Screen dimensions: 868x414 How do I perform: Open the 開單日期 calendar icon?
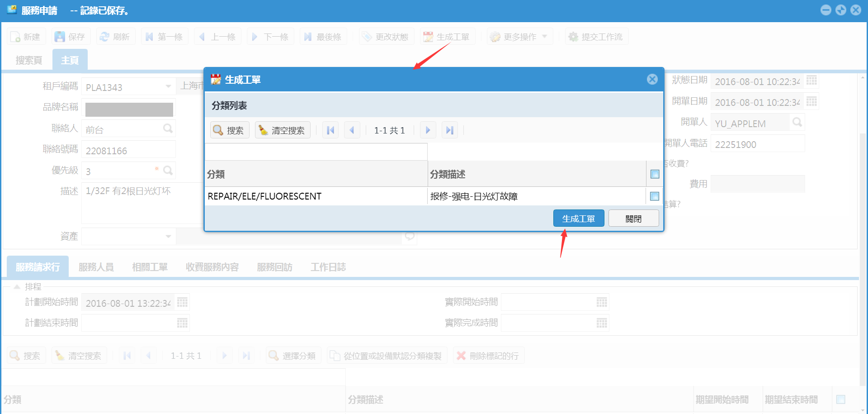tap(811, 101)
